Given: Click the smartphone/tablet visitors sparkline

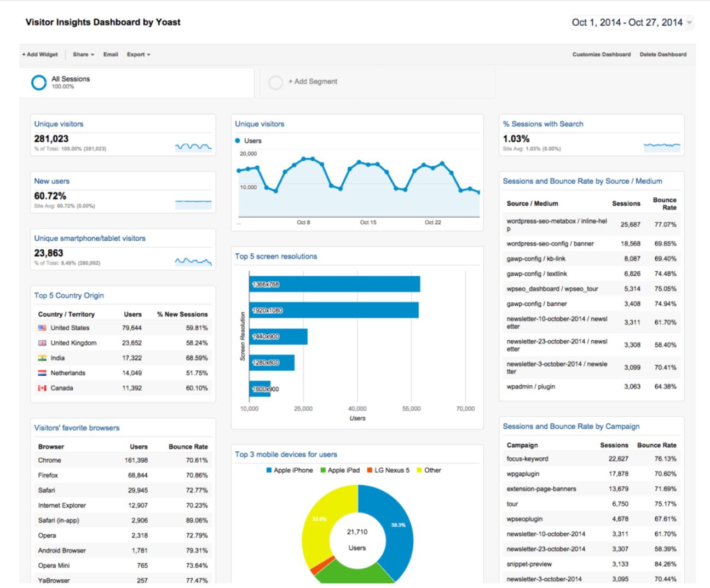Looking at the screenshot, I should 193,261.
